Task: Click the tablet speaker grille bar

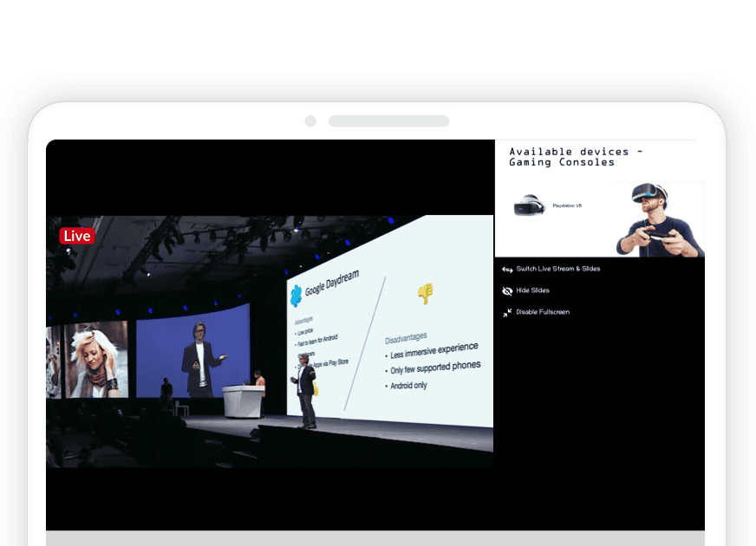Action: [x=388, y=121]
